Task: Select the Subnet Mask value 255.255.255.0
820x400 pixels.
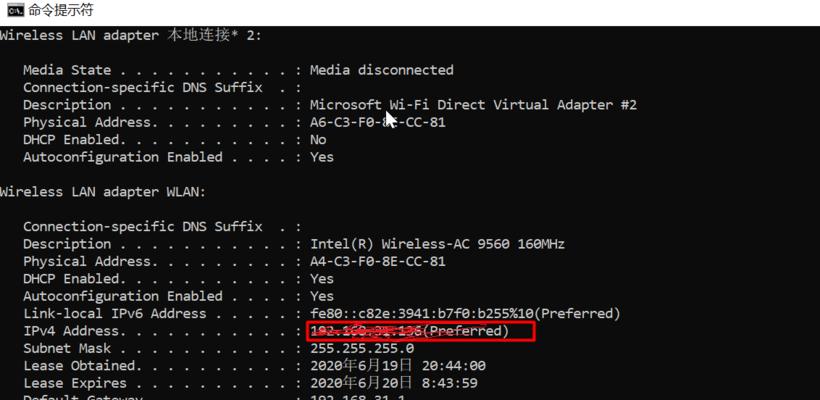Action: tap(362, 349)
